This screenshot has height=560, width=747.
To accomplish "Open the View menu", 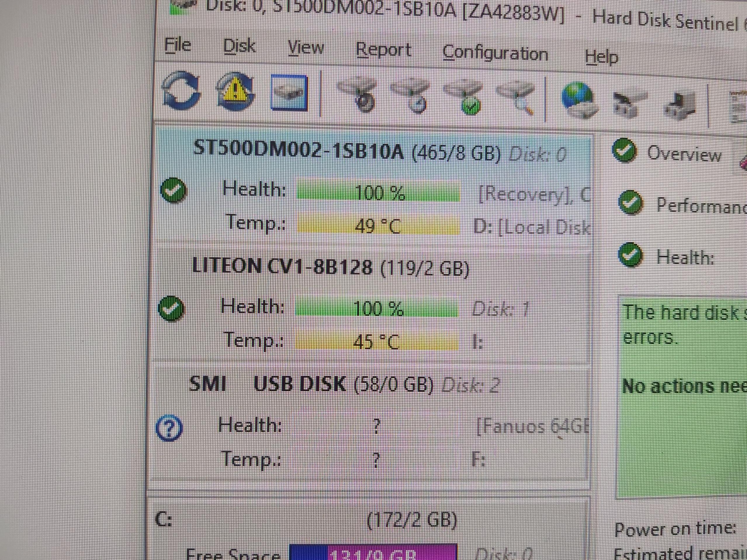I will coord(306,48).
